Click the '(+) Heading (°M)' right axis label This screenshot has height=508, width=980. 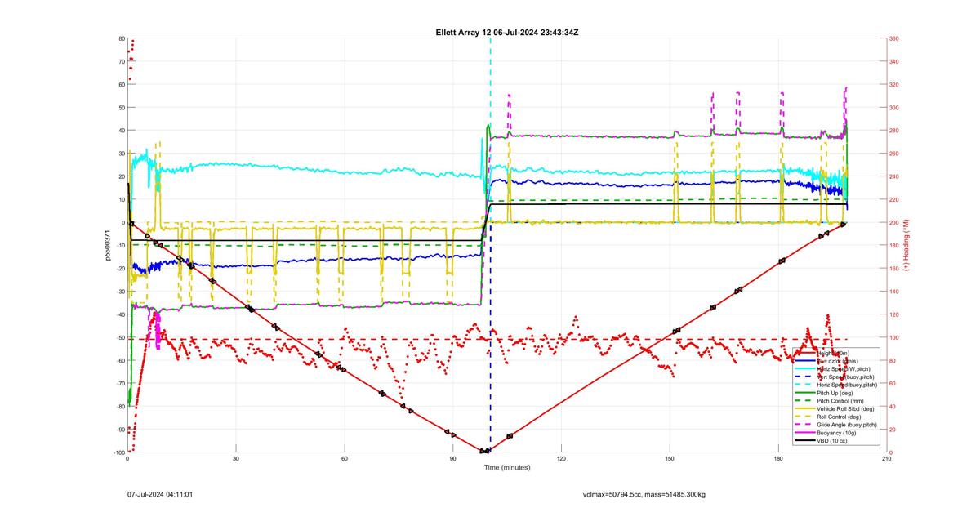pyautogui.click(x=906, y=245)
